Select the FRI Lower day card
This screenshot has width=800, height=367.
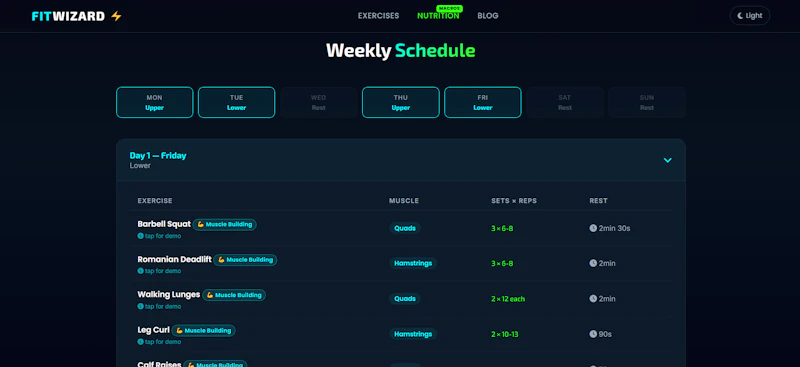click(x=483, y=103)
